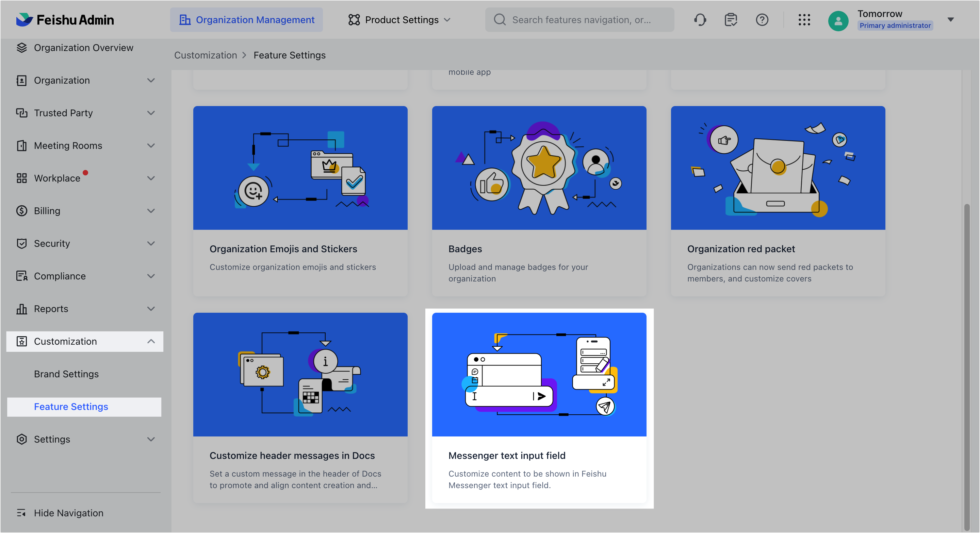Click the Organization Emojis and Stickers icon
980x533 pixels.
click(300, 167)
